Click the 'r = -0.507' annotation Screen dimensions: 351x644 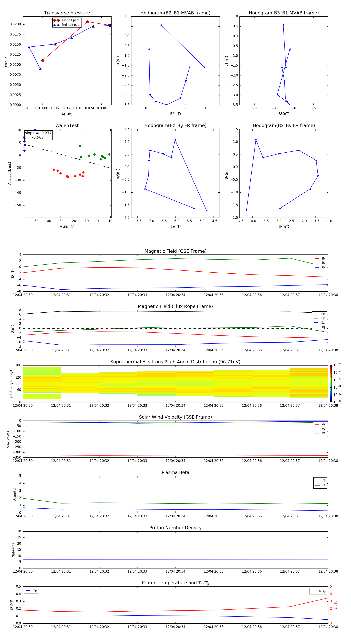pos(35,137)
